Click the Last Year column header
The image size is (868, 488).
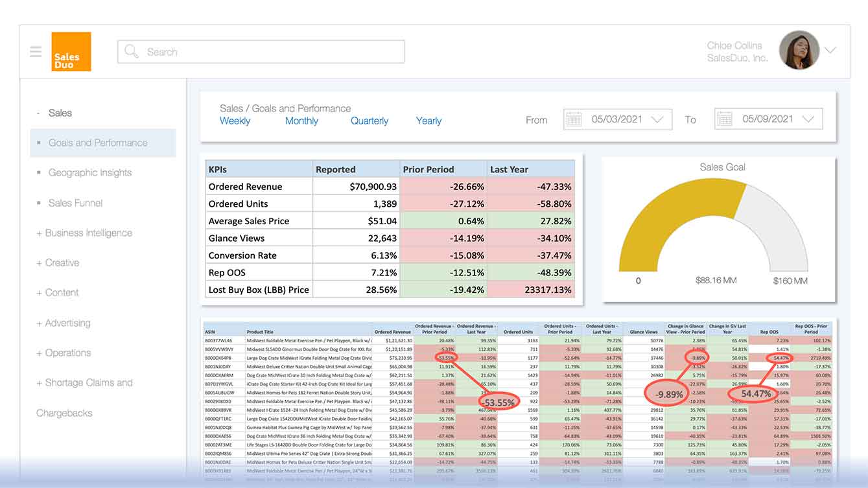[530, 169]
